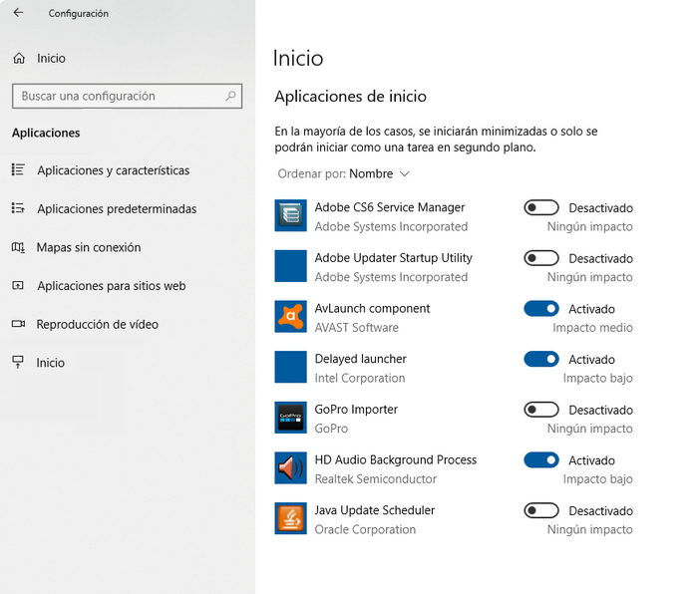Enable Adobe CS6 Service Manager startup toggle

541,207
